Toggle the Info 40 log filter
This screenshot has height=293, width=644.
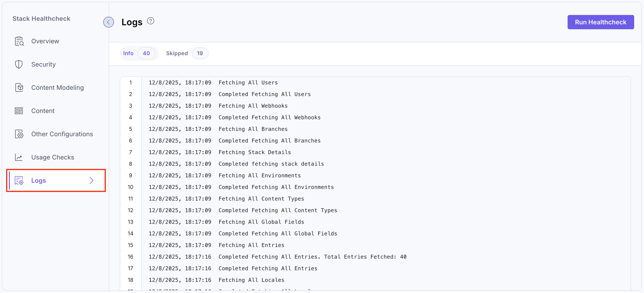click(139, 53)
